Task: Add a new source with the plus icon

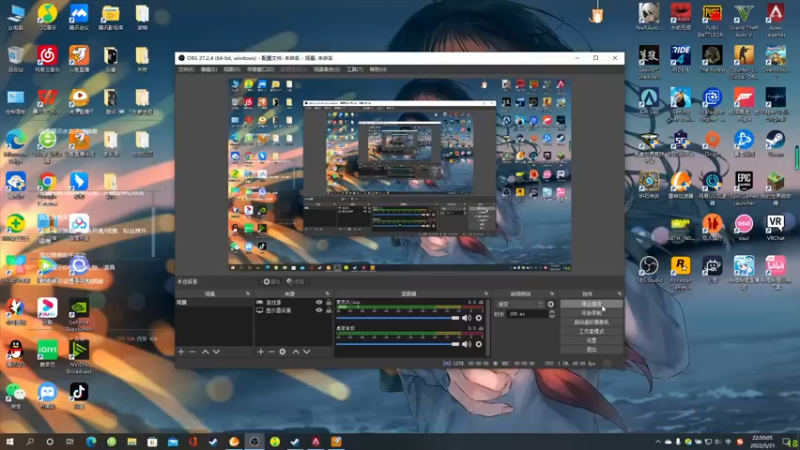Action: 261,352
